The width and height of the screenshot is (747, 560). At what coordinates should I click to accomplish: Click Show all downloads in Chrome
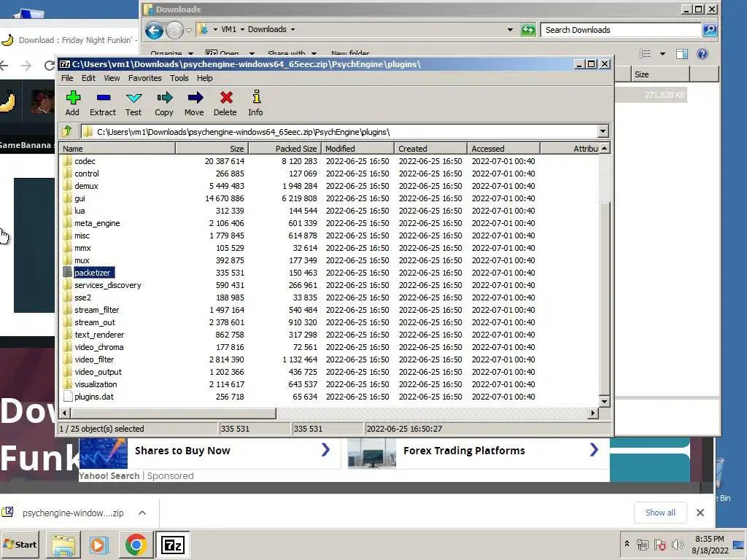[660, 513]
